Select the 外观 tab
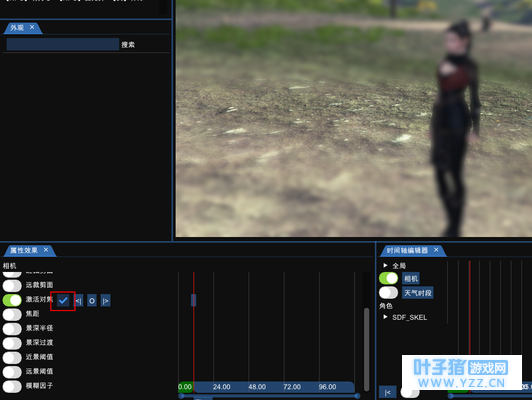The height and width of the screenshot is (400, 532). click(x=17, y=27)
